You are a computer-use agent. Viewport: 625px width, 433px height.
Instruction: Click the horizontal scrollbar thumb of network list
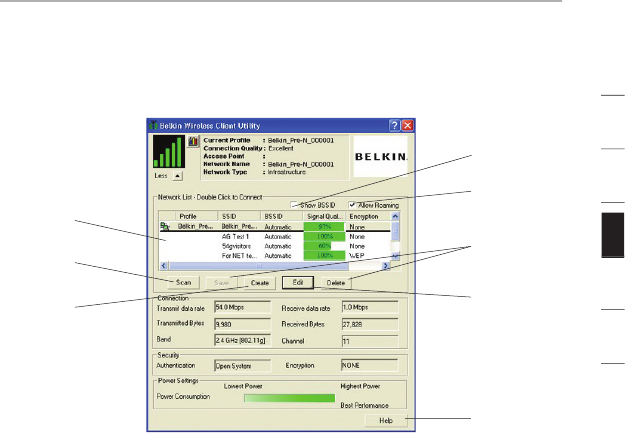(259, 265)
